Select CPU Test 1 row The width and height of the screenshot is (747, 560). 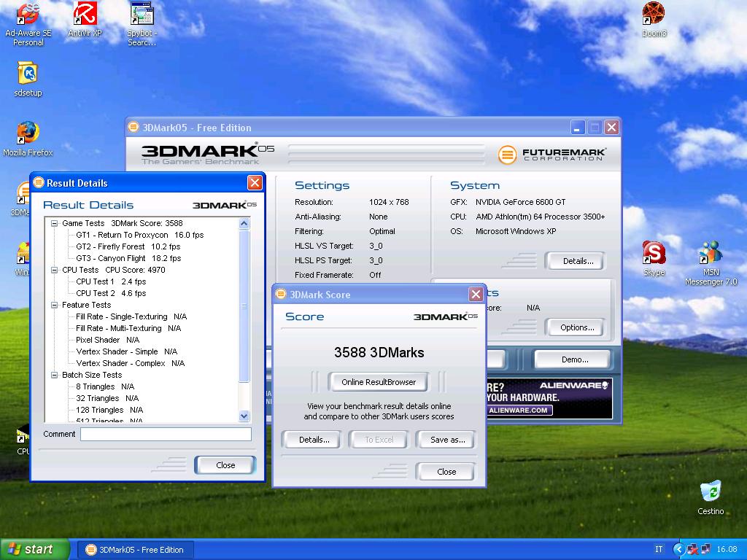click(x=111, y=281)
